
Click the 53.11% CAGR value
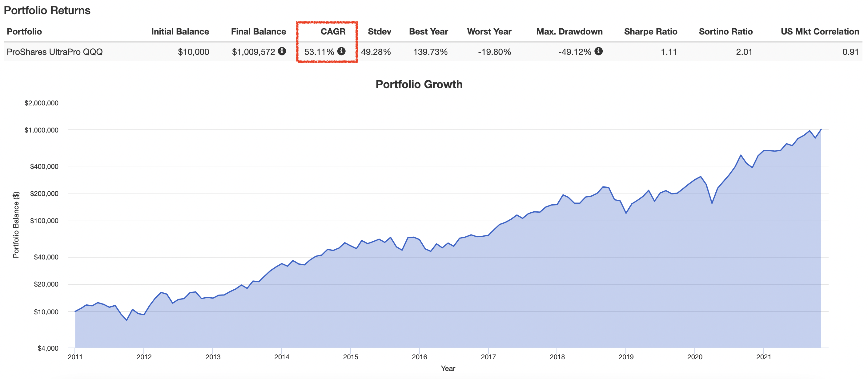(x=319, y=52)
